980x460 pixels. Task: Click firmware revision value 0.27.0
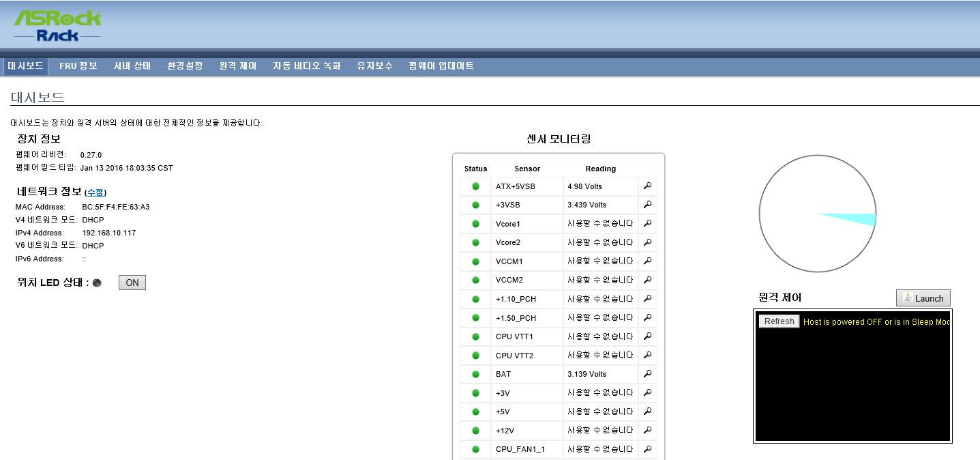91,155
